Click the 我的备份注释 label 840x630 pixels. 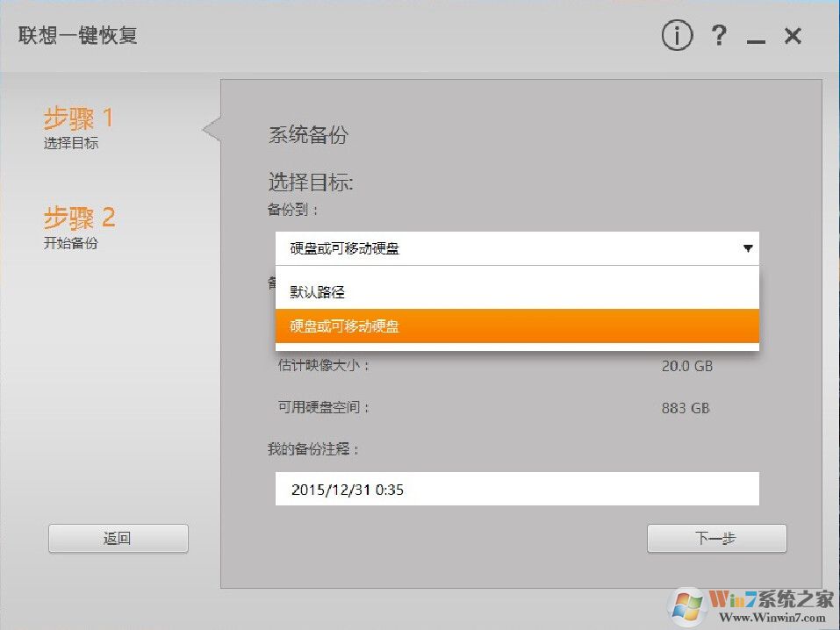click(312, 449)
